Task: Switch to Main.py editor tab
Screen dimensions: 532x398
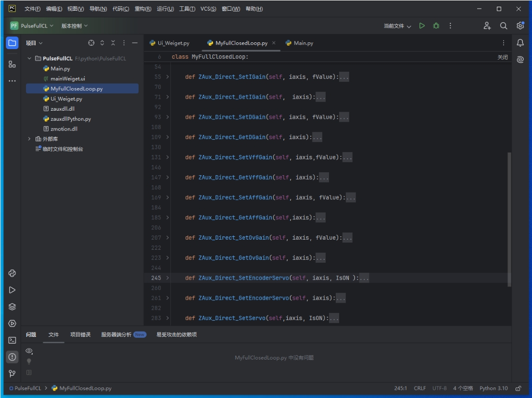Action: [300, 43]
